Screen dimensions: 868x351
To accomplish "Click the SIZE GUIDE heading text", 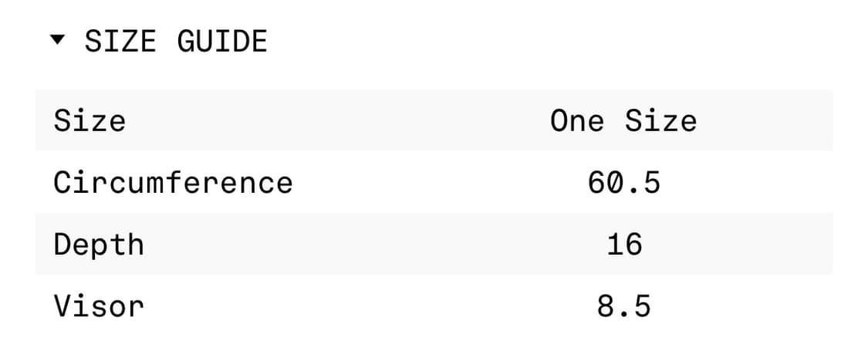I will point(175,41).
